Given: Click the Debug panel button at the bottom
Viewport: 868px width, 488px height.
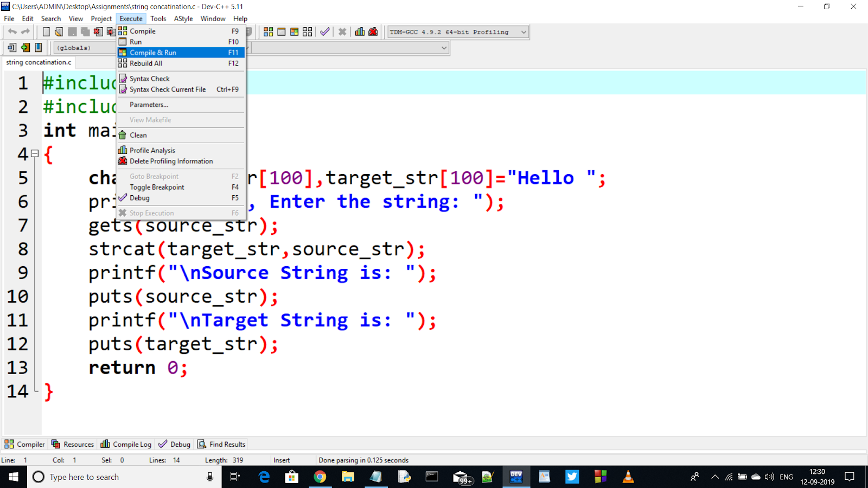Looking at the screenshot, I should (174, 444).
